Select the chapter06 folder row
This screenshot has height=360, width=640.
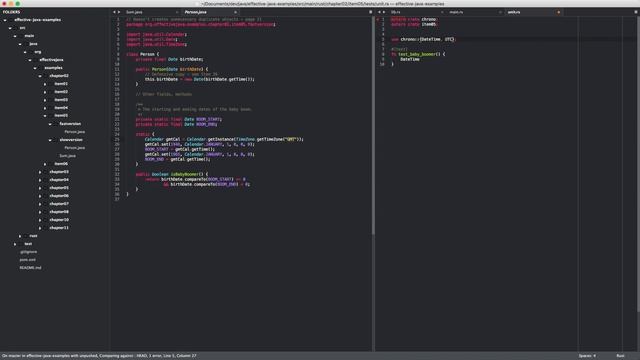[x=59, y=196]
